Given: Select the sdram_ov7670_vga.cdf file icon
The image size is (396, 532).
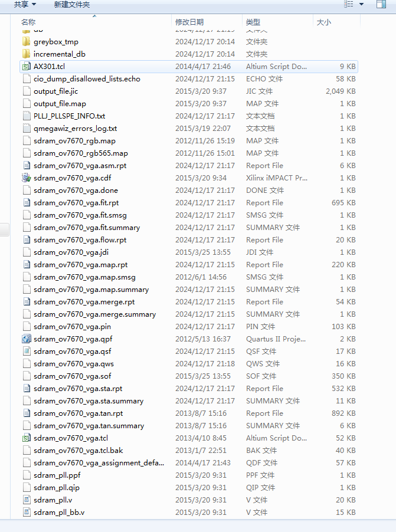Looking at the screenshot, I should pos(26,178).
